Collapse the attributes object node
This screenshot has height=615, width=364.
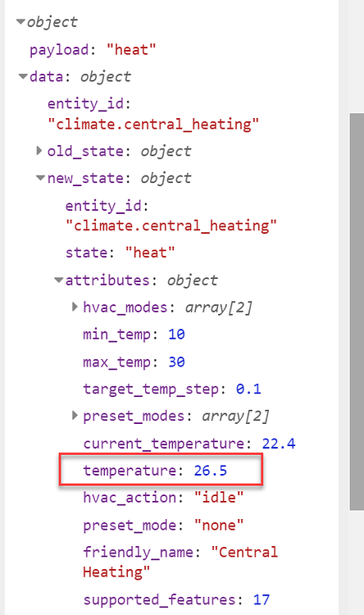coord(59,280)
